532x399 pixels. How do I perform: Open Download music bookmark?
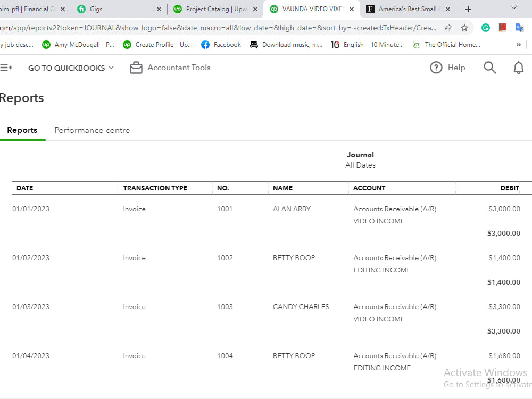286,45
